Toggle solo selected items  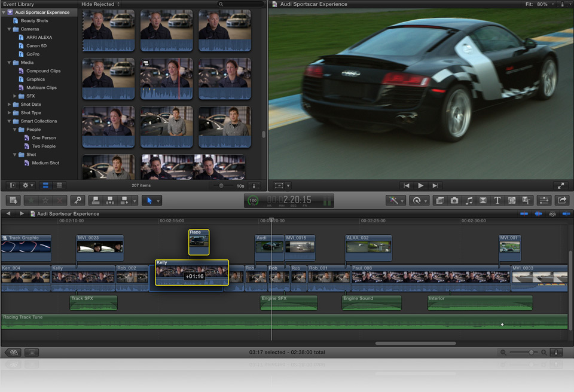click(552, 214)
